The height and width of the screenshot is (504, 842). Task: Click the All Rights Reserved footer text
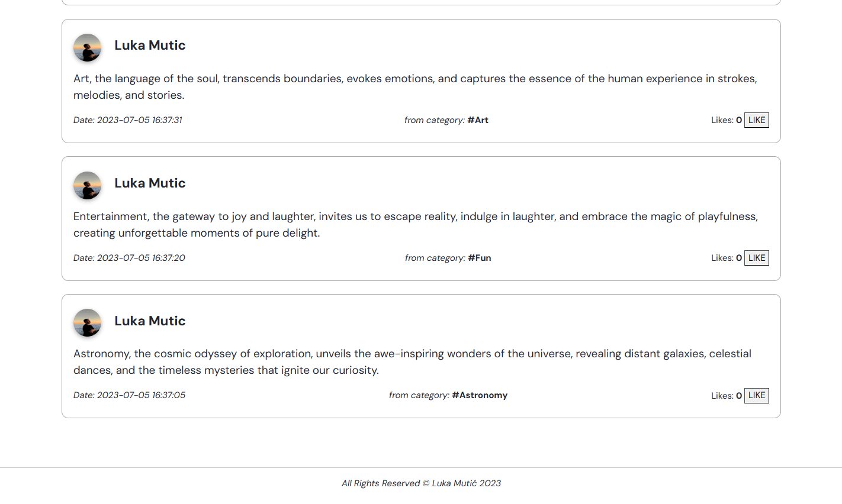(x=421, y=483)
